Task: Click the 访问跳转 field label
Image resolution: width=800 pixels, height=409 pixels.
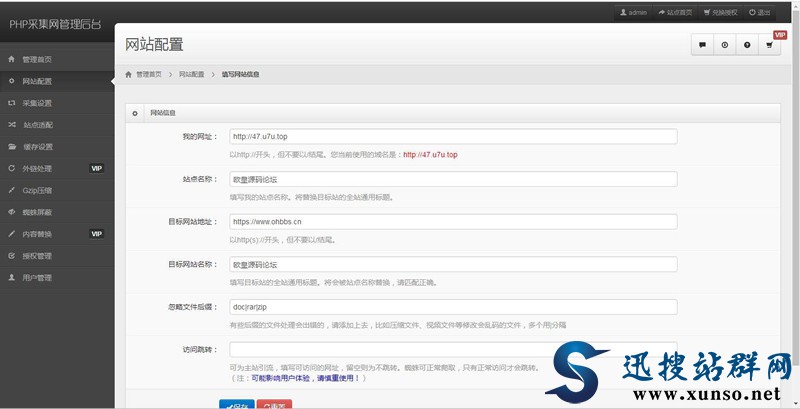Action: click(201, 350)
